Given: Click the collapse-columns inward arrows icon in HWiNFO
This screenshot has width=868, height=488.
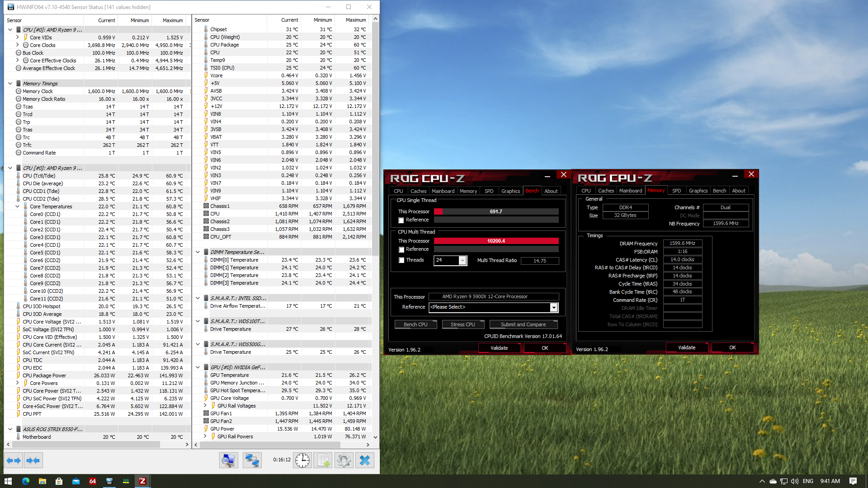Looking at the screenshot, I should [x=33, y=460].
